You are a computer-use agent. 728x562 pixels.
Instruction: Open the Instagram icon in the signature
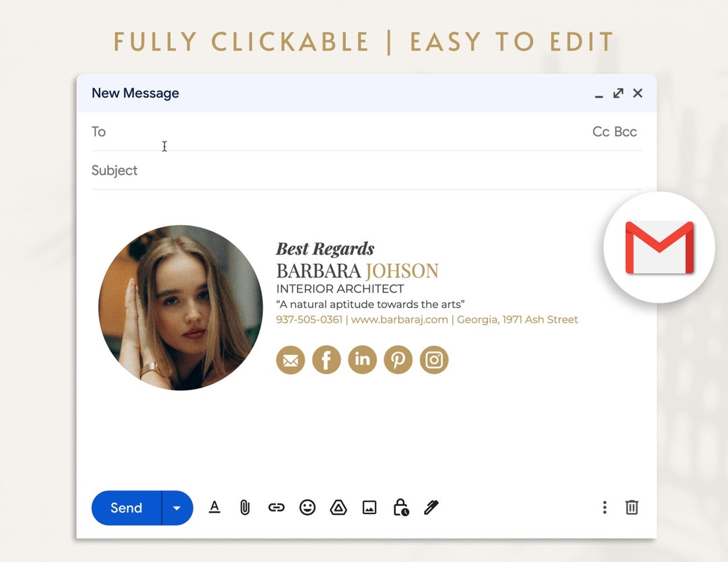click(x=434, y=360)
